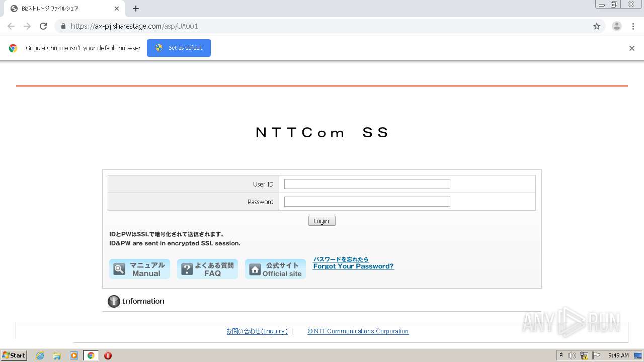
Task: Click the address bar URL
Action: (134, 26)
